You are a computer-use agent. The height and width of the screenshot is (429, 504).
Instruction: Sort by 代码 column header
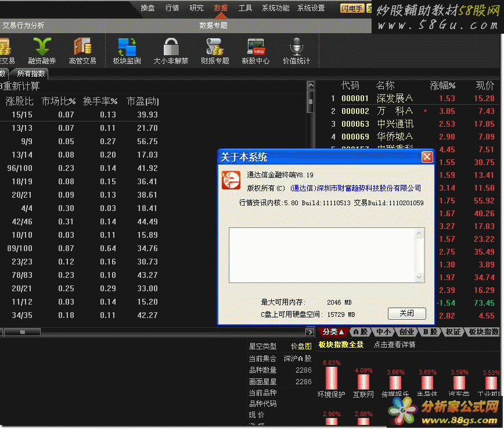(350, 85)
